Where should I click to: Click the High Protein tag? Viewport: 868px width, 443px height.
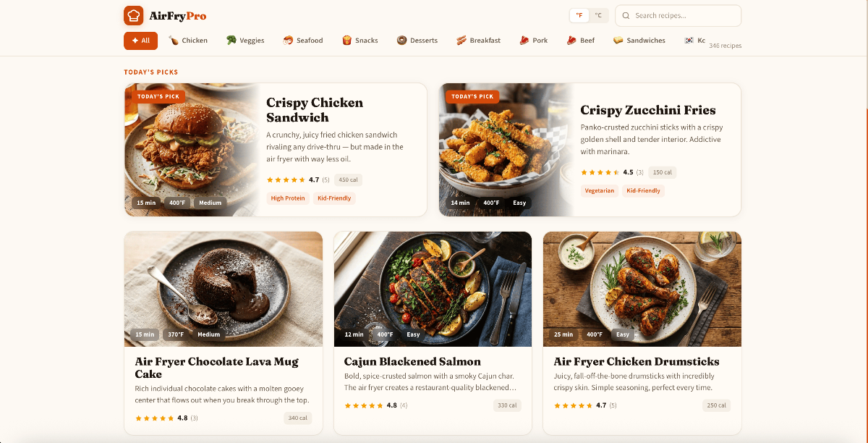click(x=288, y=198)
